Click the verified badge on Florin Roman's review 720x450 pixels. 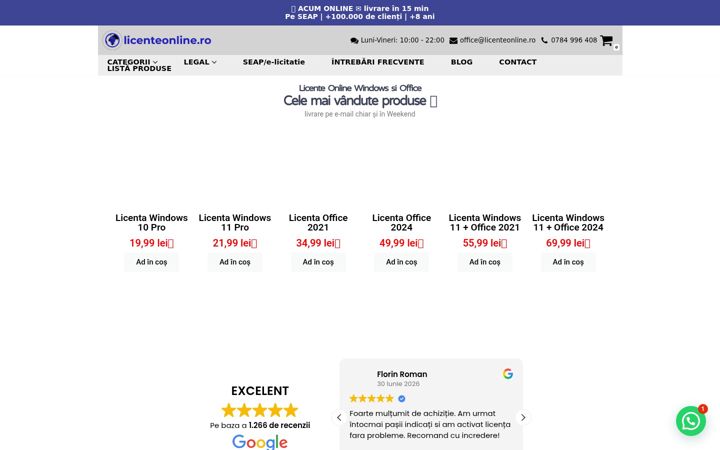402,399
